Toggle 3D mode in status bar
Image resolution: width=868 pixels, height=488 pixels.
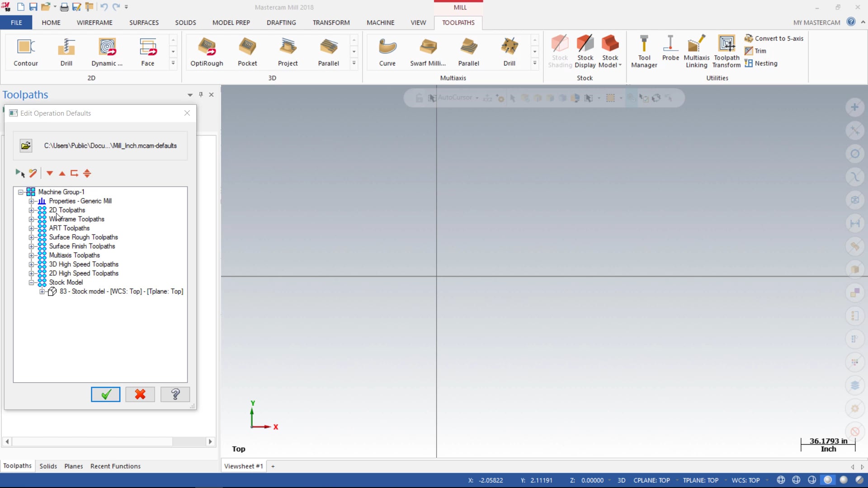coord(621,480)
